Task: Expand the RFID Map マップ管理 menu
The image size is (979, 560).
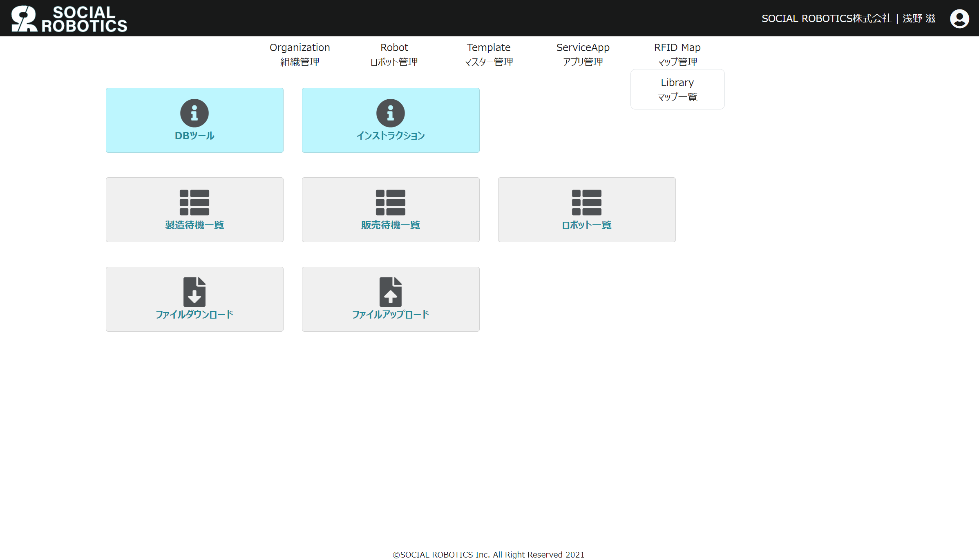Action: 677,54
